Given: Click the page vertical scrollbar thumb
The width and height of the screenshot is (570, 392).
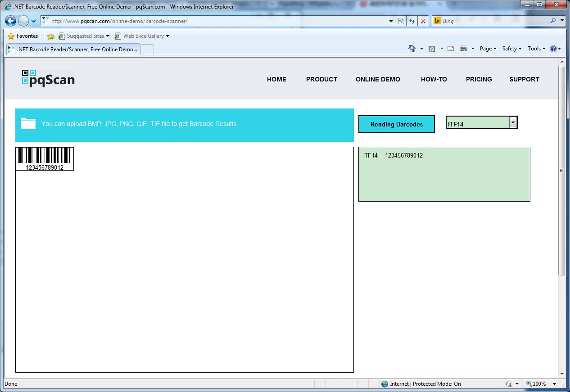Looking at the screenshot, I should tap(561, 171).
